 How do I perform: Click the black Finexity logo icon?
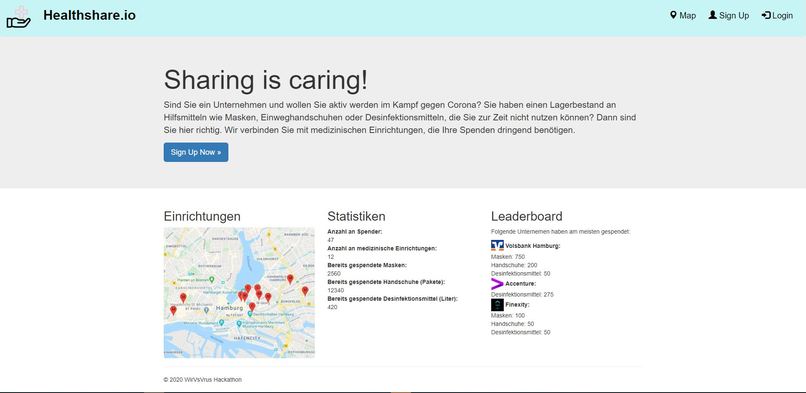pos(497,305)
